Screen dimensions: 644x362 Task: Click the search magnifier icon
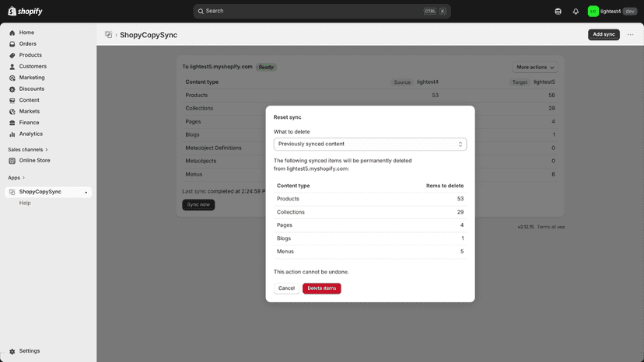pos(201,11)
